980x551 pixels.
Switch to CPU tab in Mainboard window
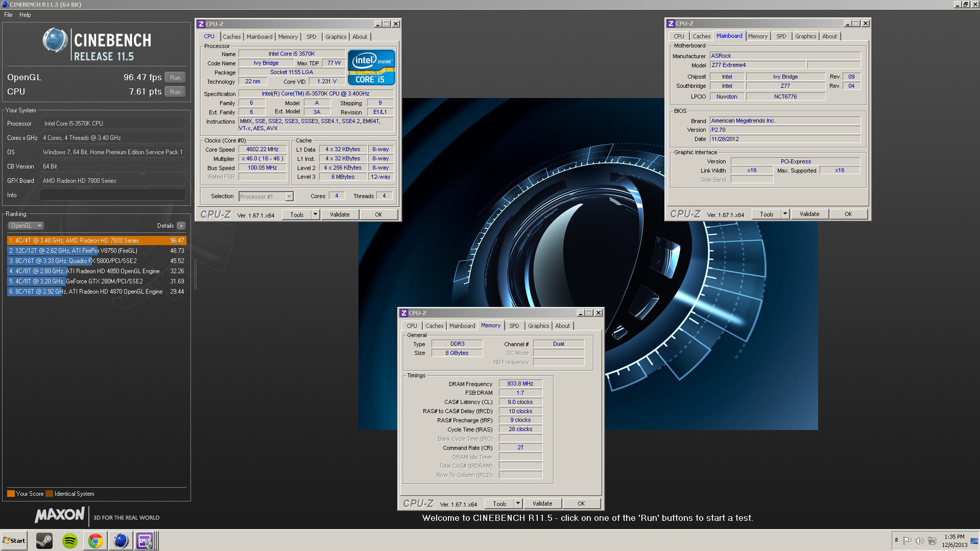679,36
